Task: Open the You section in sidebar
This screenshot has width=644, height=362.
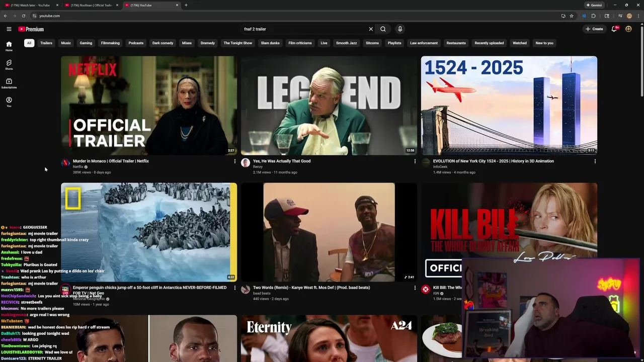Action: click(x=9, y=102)
